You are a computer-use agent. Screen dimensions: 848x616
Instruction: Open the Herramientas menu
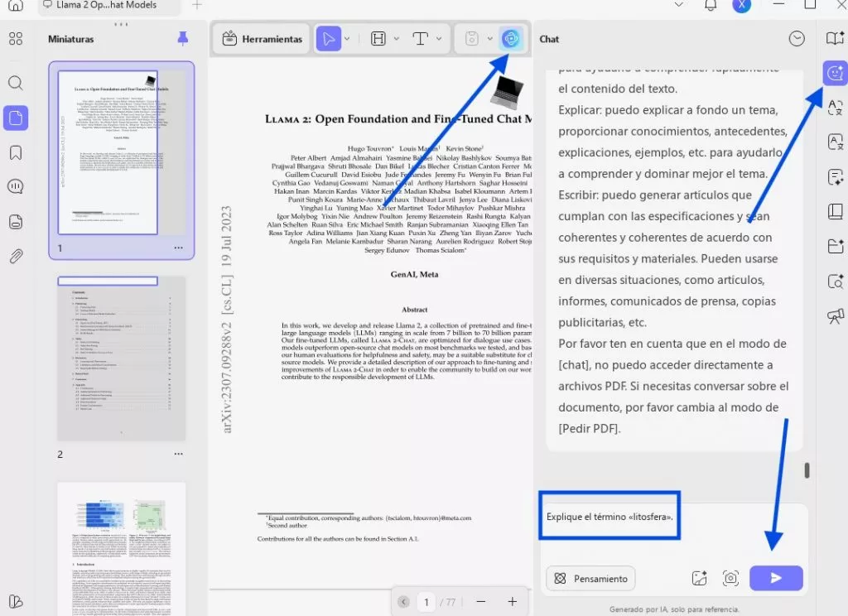tap(263, 39)
